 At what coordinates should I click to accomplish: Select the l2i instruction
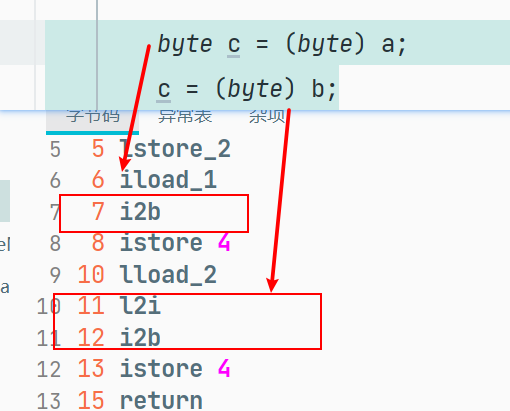pyautogui.click(x=140, y=306)
